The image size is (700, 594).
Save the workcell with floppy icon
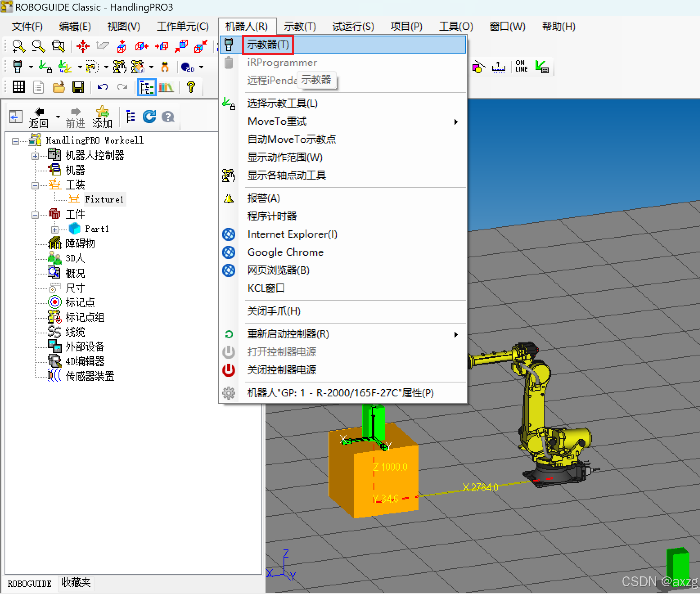(x=78, y=87)
